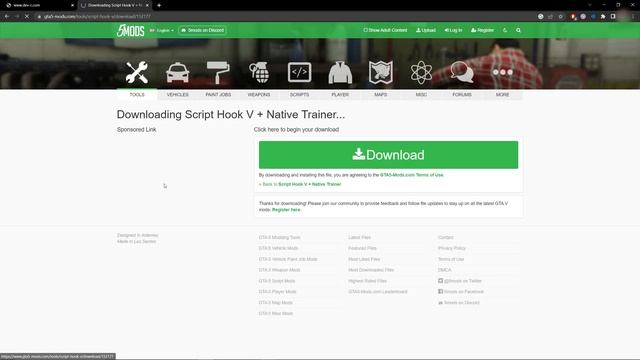Open Terms of Use footer link
This screenshot has width=640, height=360.
451,259
